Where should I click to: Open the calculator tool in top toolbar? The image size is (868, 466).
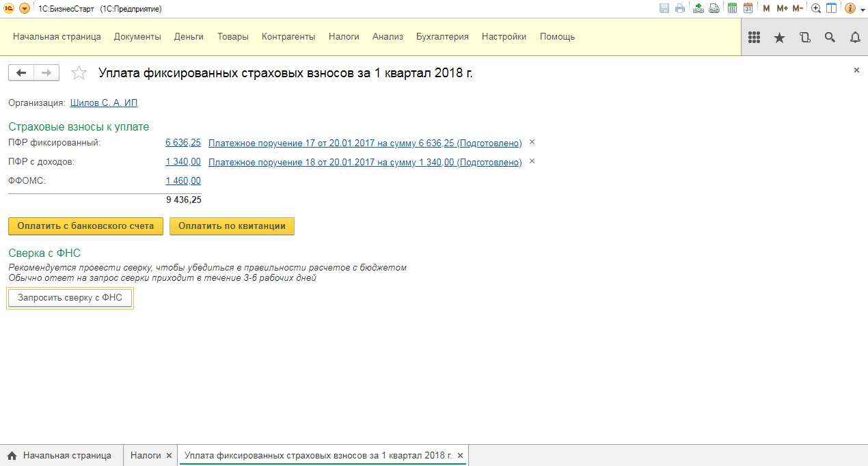[732, 8]
